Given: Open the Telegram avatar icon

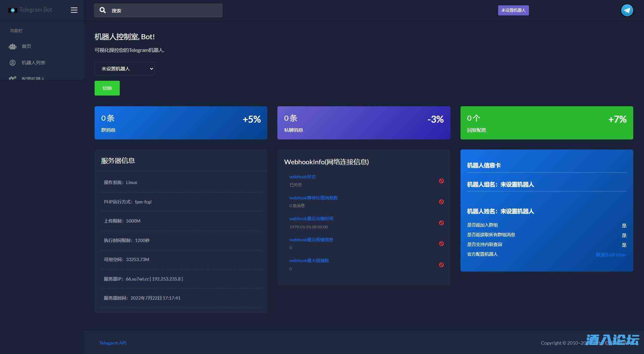Looking at the screenshot, I should [627, 10].
